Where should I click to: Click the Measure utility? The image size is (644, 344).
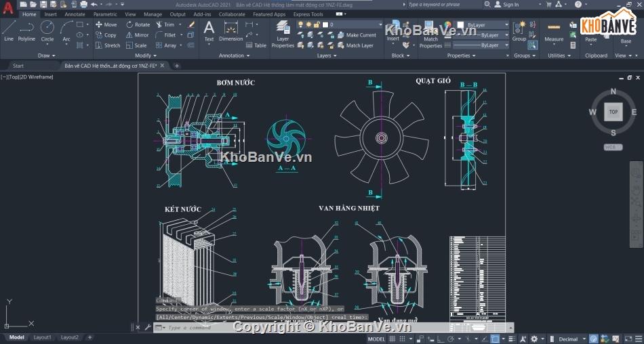click(554, 32)
